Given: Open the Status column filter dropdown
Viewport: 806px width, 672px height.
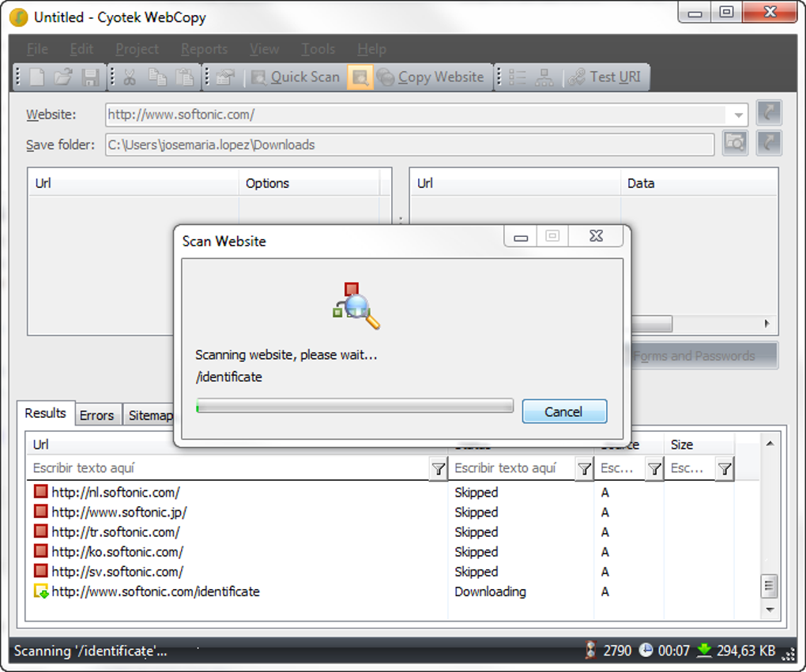Looking at the screenshot, I should click(x=584, y=469).
